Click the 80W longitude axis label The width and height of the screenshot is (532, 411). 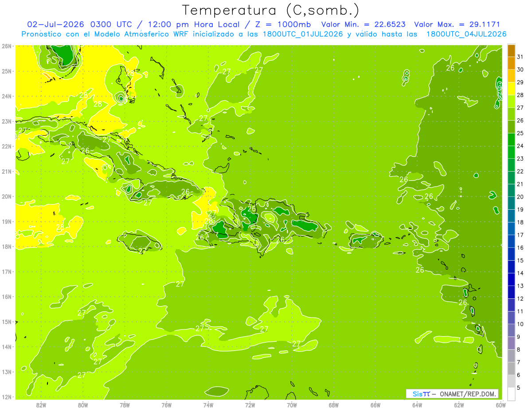pyautogui.click(x=82, y=405)
